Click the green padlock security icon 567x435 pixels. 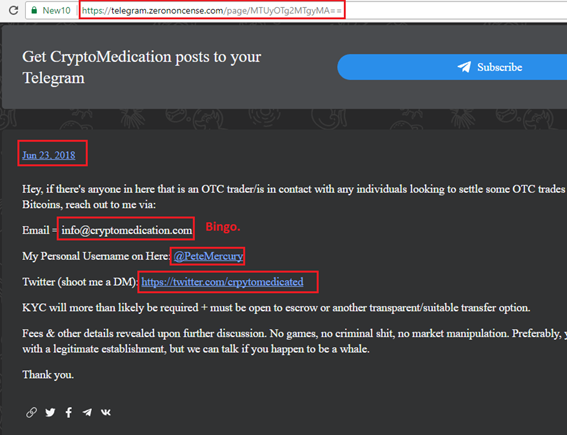pos(34,10)
